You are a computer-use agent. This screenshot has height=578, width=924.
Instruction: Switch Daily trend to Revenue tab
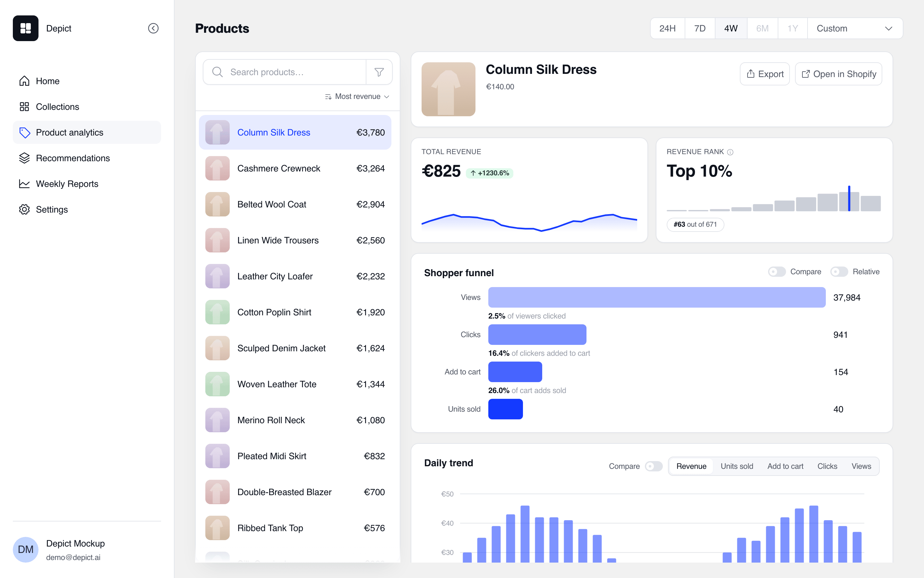(x=691, y=466)
